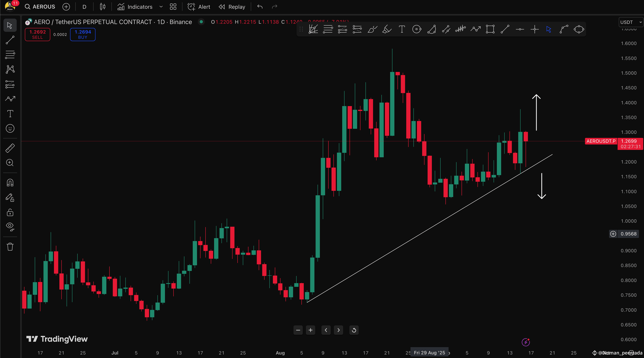This screenshot has width=644, height=358.
Task: Select the cross line tool in floating toolbar
Action: point(535,29)
